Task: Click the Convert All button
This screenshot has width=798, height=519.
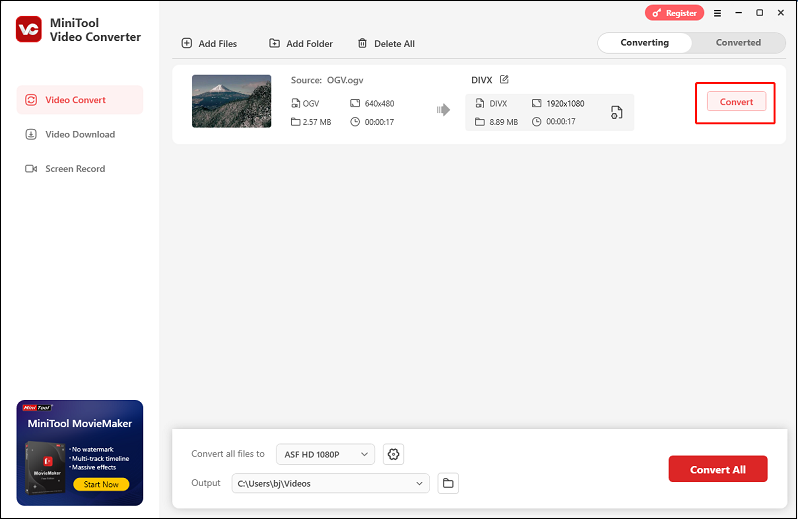Action: tap(718, 469)
